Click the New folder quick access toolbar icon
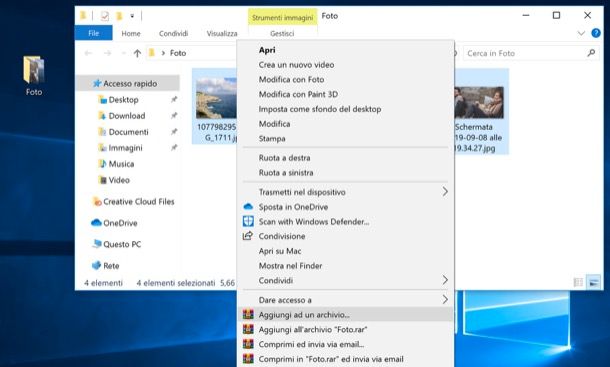 [119, 16]
